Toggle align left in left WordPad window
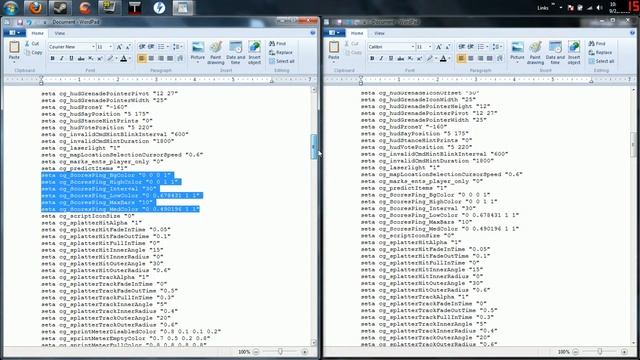 pyautogui.click(x=142, y=59)
